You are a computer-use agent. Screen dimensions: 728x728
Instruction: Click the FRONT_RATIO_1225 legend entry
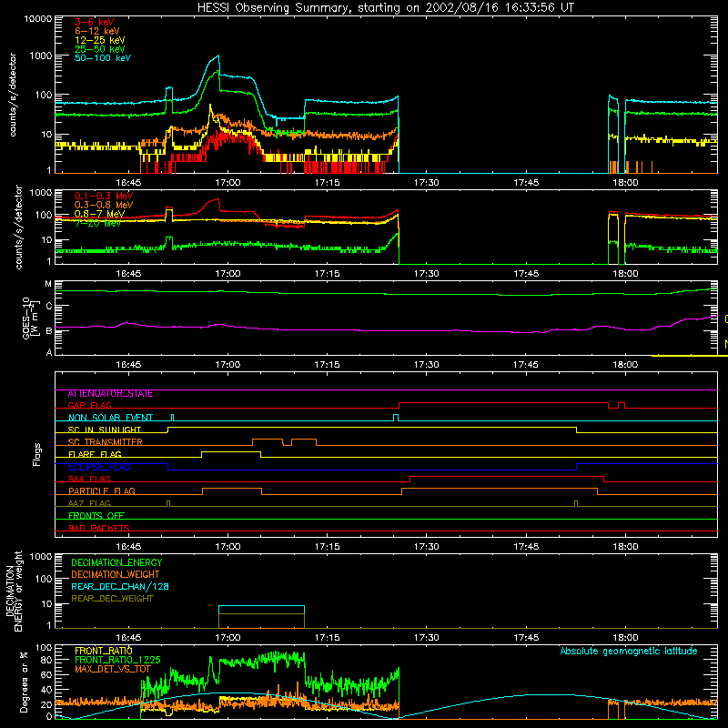[x=117, y=660]
